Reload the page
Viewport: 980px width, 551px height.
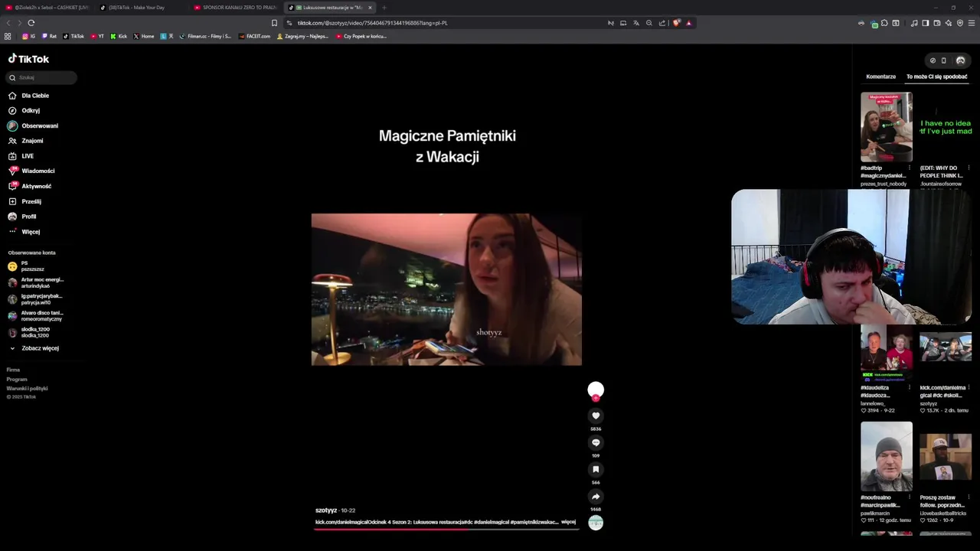[x=31, y=23]
